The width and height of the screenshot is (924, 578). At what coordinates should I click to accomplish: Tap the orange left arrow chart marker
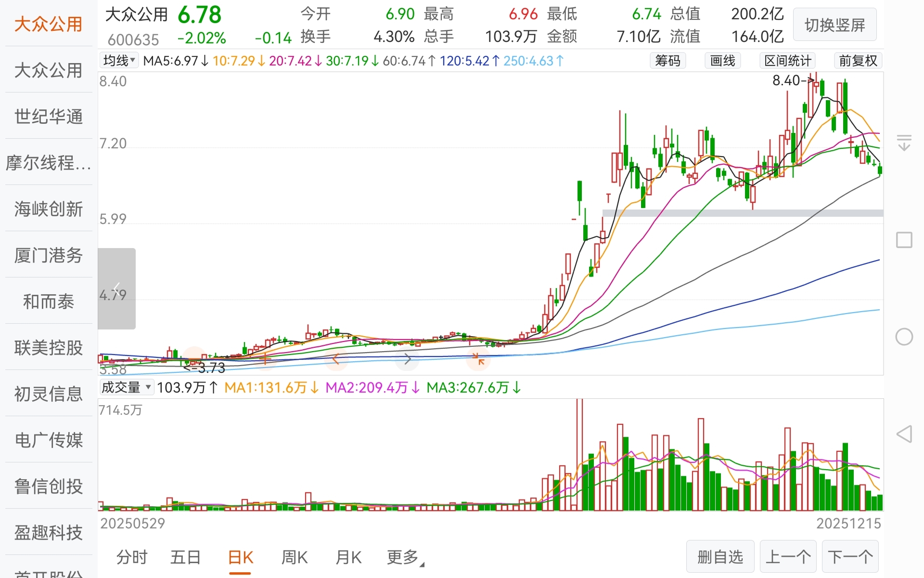(336, 359)
